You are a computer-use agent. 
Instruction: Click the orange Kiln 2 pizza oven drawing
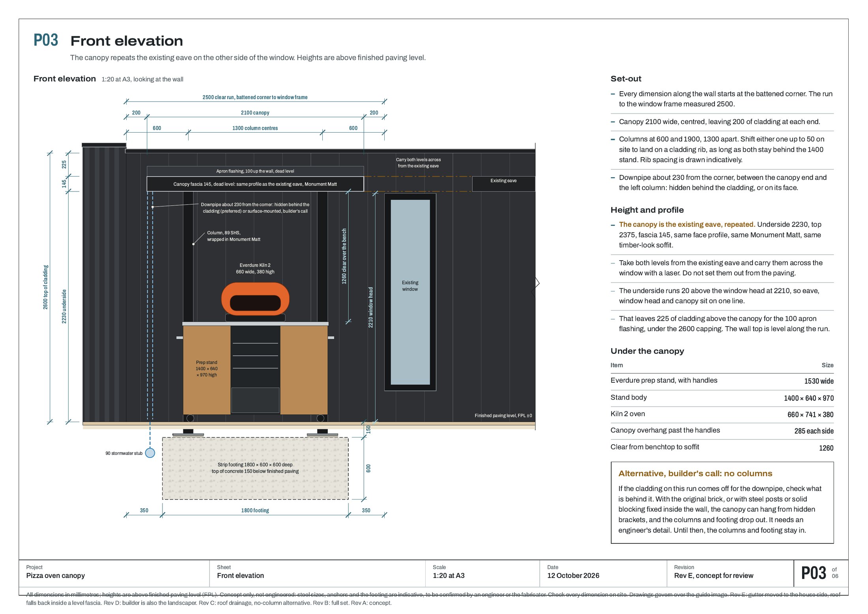[255, 299]
